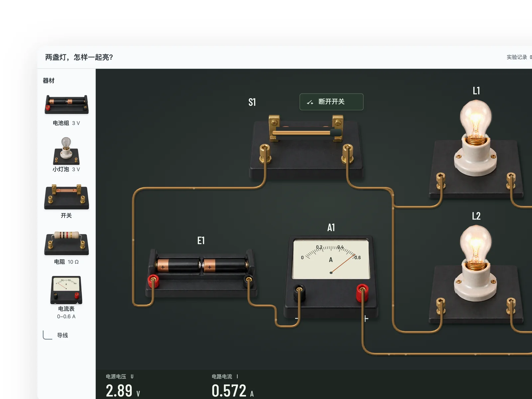Click the S1 label above the switch

(x=252, y=102)
